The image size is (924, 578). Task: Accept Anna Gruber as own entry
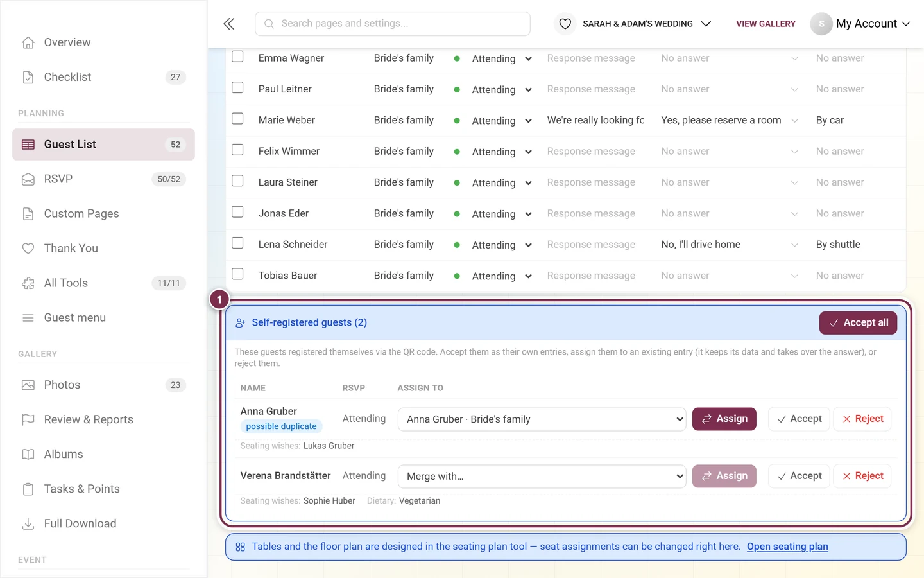click(x=799, y=419)
